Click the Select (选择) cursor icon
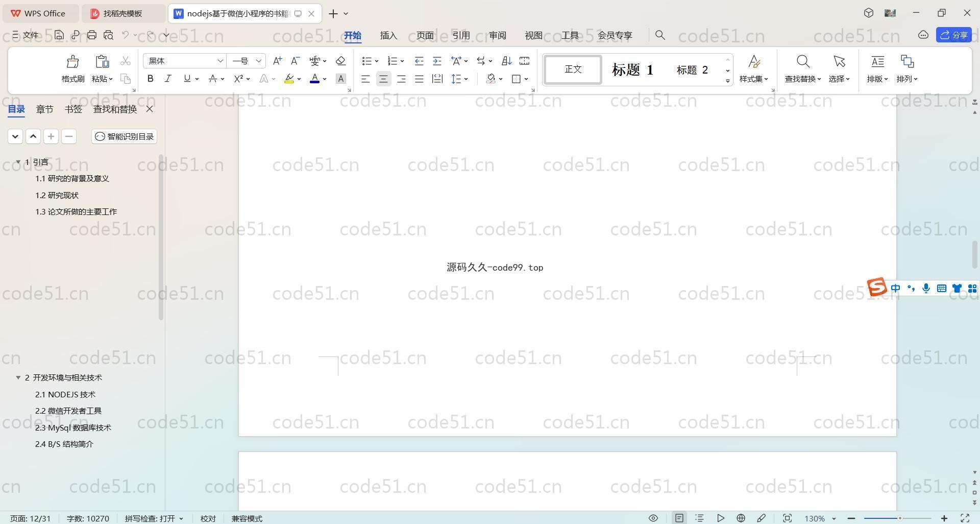 (839, 62)
